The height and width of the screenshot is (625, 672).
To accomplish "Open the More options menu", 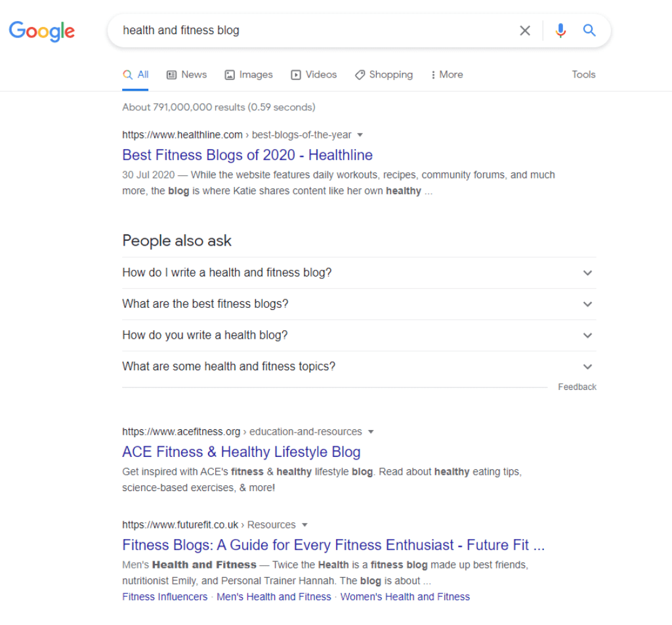I will tap(447, 75).
